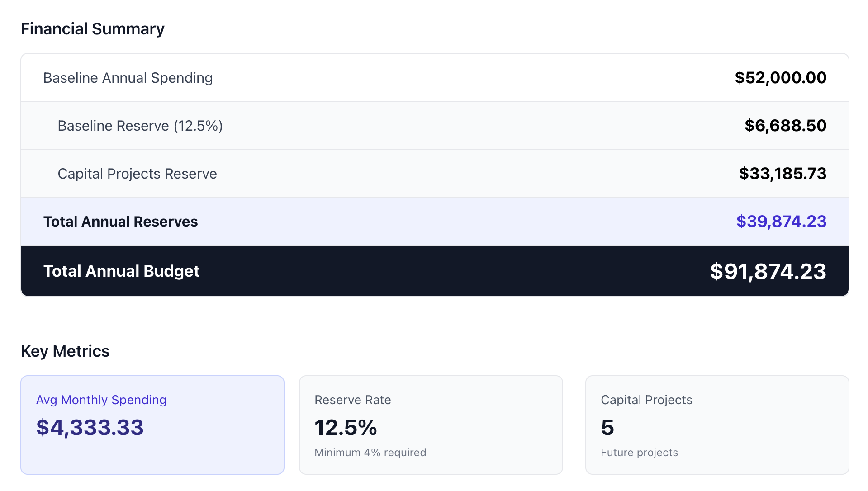Click the $33,185.73 capital reserve value
868x491 pixels.
click(x=783, y=174)
